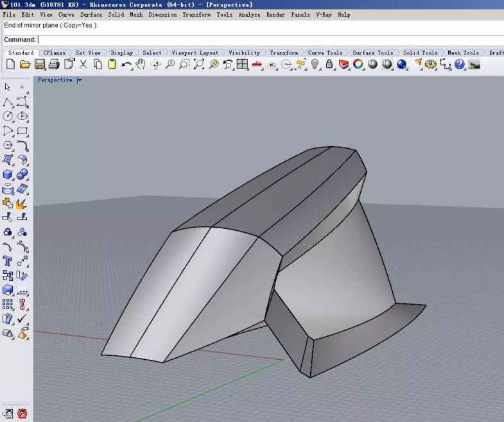Select the Box solid tool
This screenshot has height=422, width=504.
click(8, 174)
